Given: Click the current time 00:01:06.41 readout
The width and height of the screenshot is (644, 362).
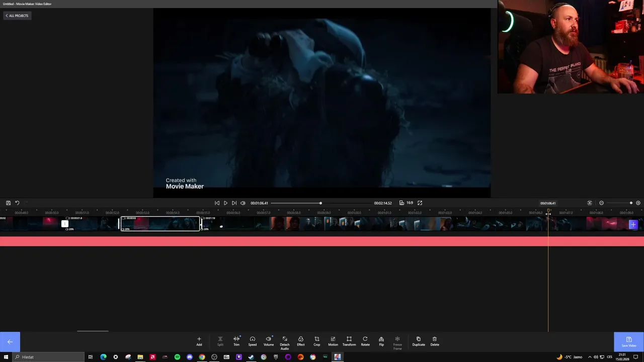Looking at the screenshot, I should [259, 203].
